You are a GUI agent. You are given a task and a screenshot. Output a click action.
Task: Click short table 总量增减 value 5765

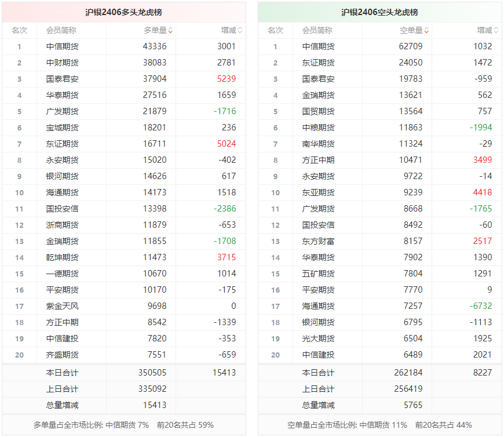(x=413, y=405)
